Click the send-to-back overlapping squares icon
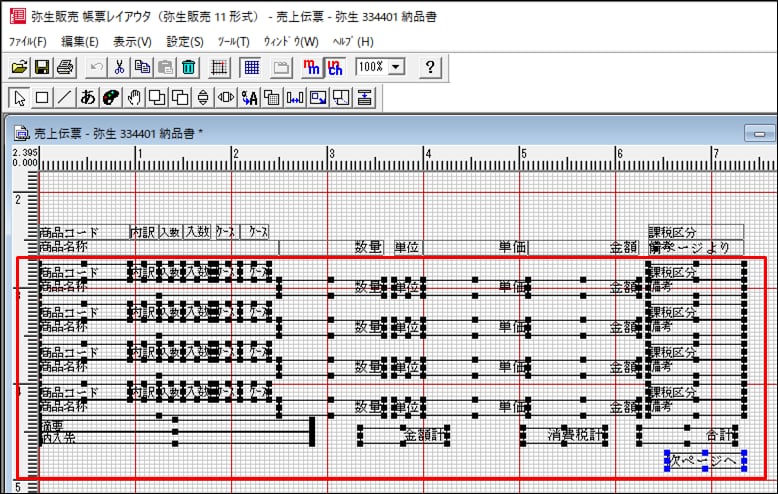This screenshot has width=778, height=494. [180, 98]
